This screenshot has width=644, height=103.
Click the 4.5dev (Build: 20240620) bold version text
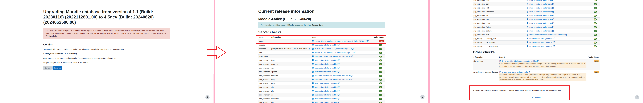tap(60, 54)
